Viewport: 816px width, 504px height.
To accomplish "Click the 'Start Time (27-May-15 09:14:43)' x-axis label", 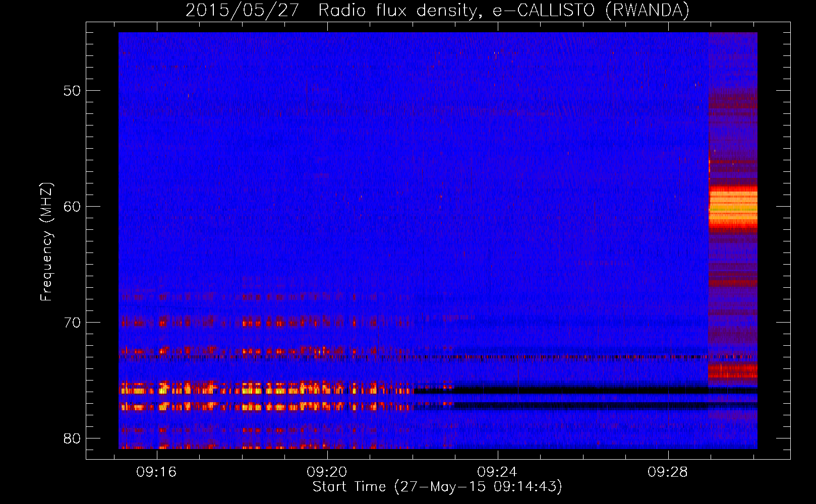I will pyautogui.click(x=437, y=487).
